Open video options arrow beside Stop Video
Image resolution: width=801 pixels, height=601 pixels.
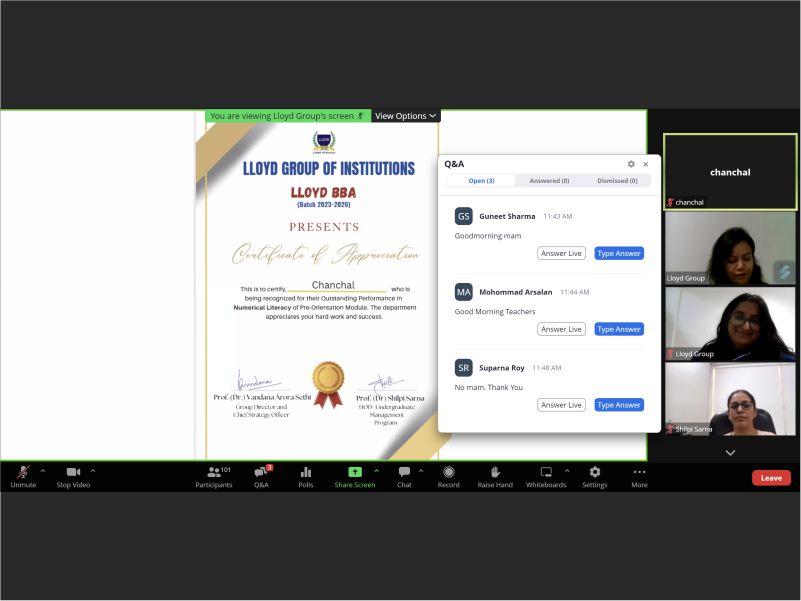coord(93,471)
